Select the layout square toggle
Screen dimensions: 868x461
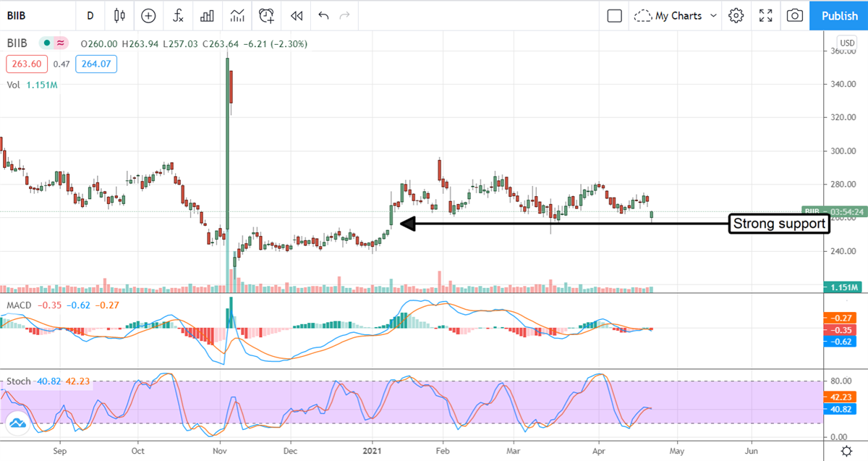coord(615,15)
